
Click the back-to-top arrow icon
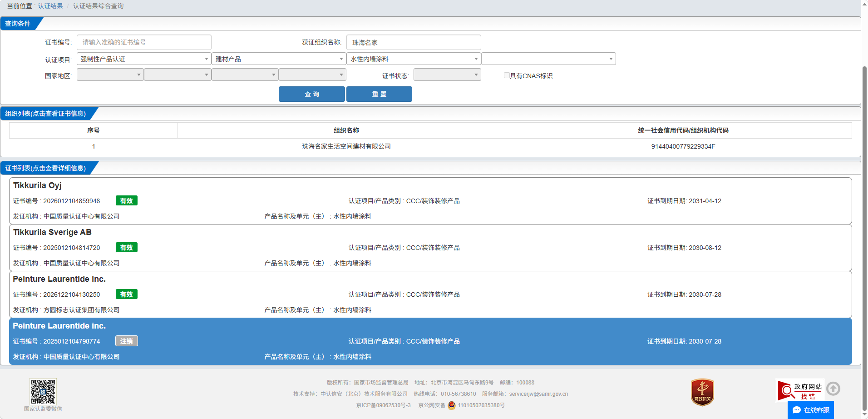pos(833,389)
